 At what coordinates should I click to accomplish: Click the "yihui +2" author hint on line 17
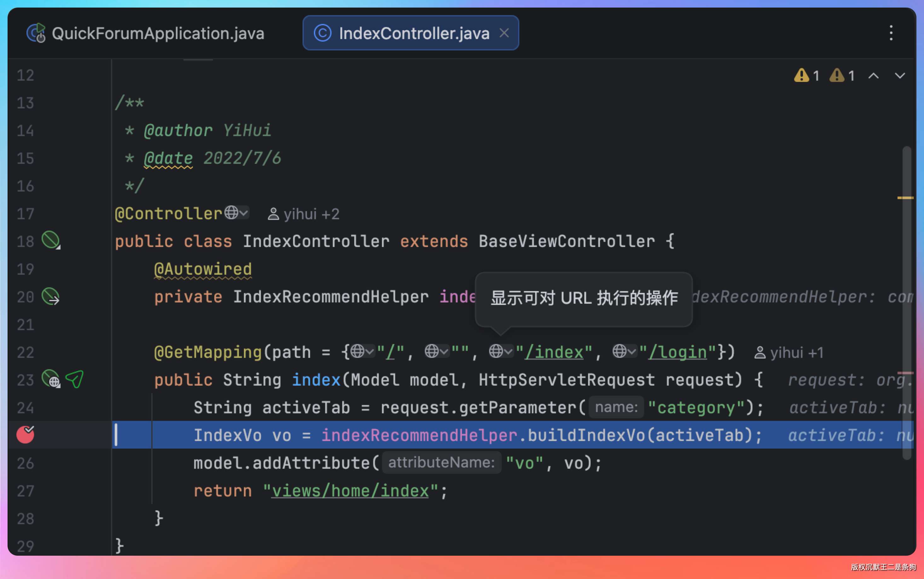[x=304, y=214]
